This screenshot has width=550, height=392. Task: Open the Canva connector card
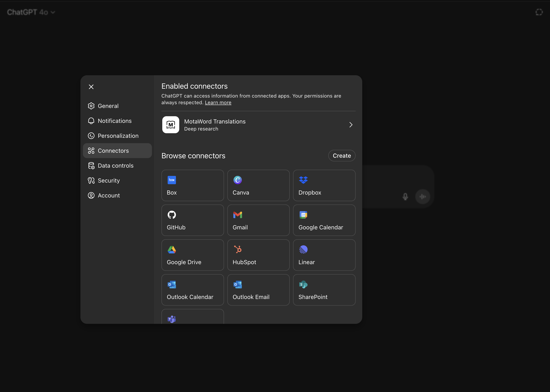pos(258,185)
